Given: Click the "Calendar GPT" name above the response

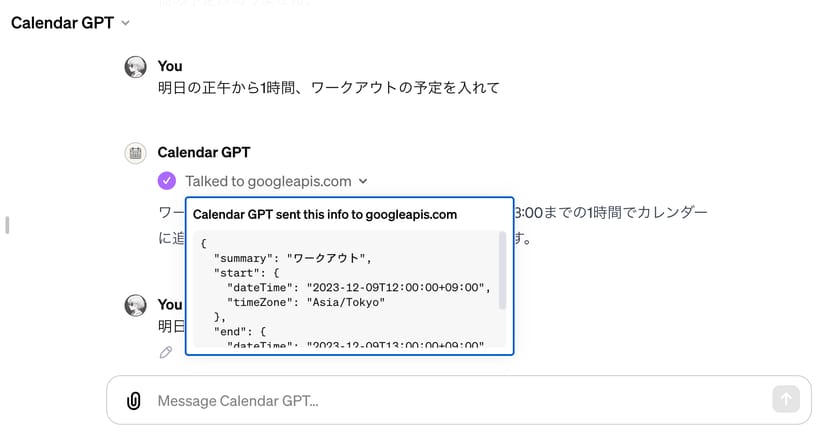Looking at the screenshot, I should tap(204, 153).
